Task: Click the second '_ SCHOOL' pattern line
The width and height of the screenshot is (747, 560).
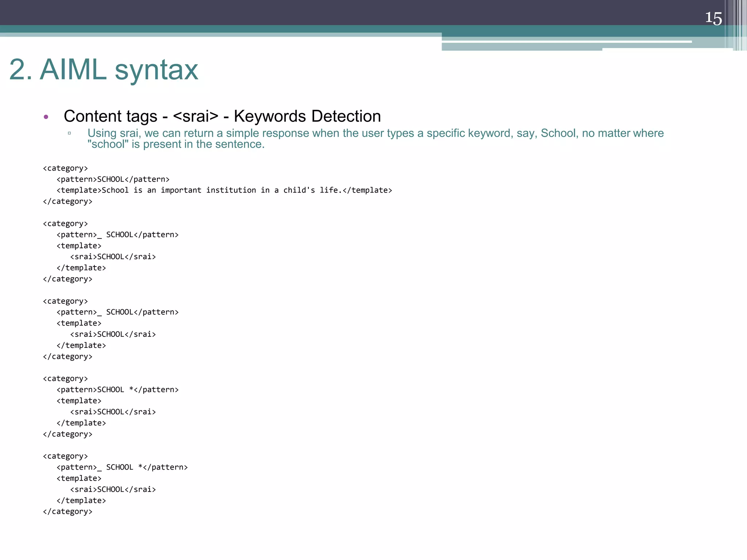Action: pos(117,312)
